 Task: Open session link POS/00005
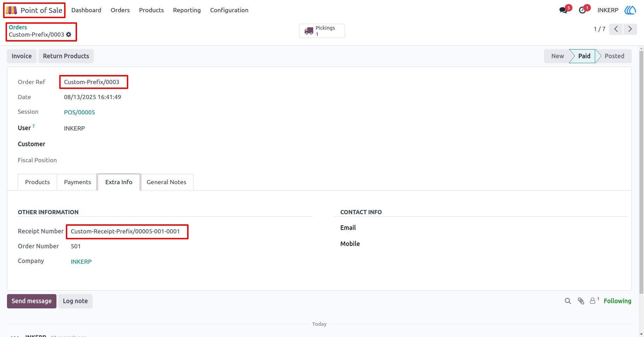point(79,112)
